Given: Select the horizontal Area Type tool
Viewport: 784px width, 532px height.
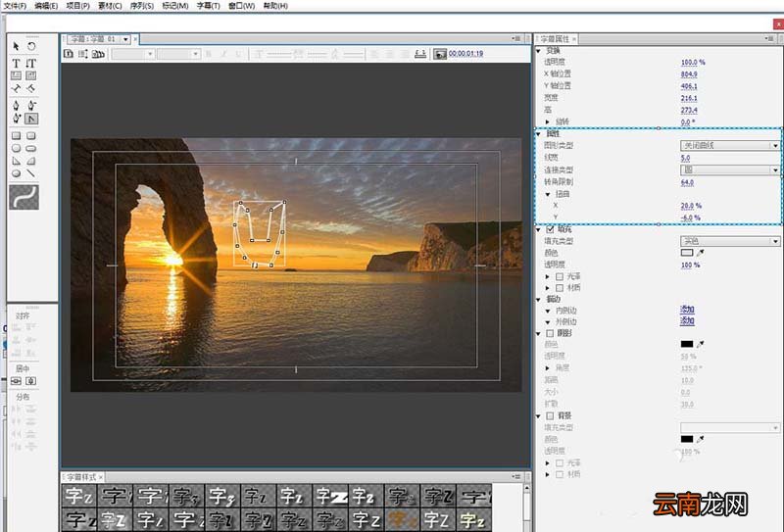Looking at the screenshot, I should pos(16,75).
